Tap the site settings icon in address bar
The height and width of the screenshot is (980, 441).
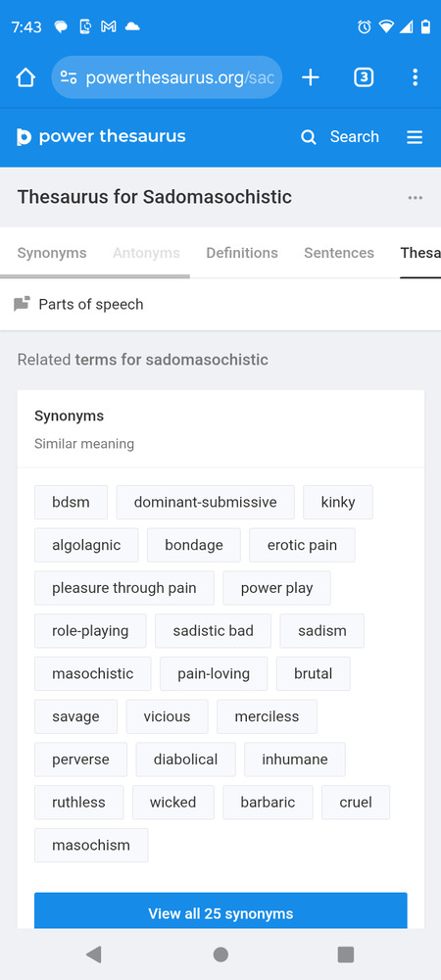tap(69, 77)
